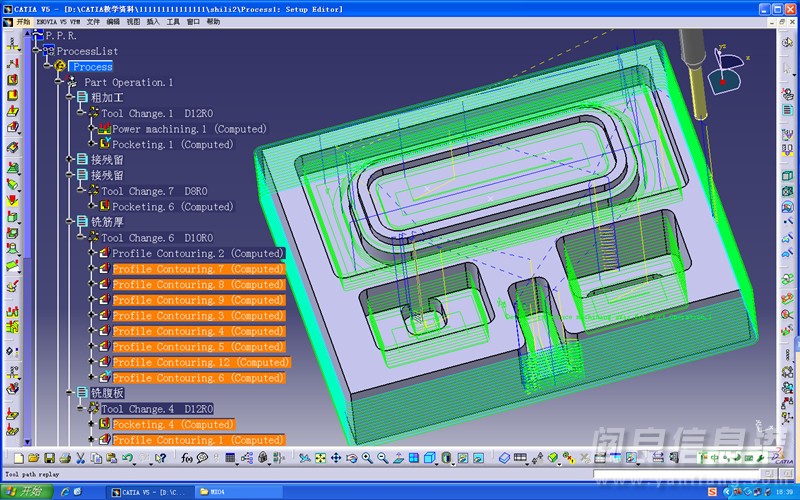Open dropdown arrow beside Isometric View cube
This screenshot has height=500, width=800.
pyautogui.click(x=437, y=464)
